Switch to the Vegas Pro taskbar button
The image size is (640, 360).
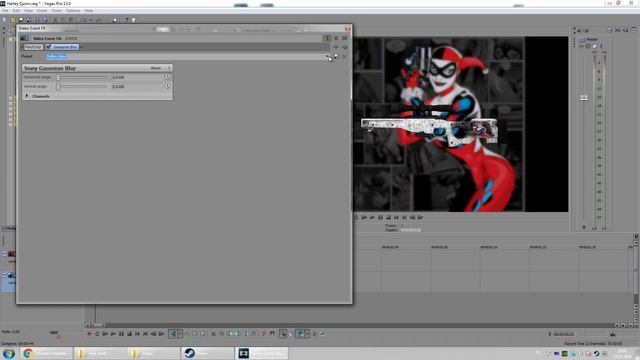click(x=262, y=353)
